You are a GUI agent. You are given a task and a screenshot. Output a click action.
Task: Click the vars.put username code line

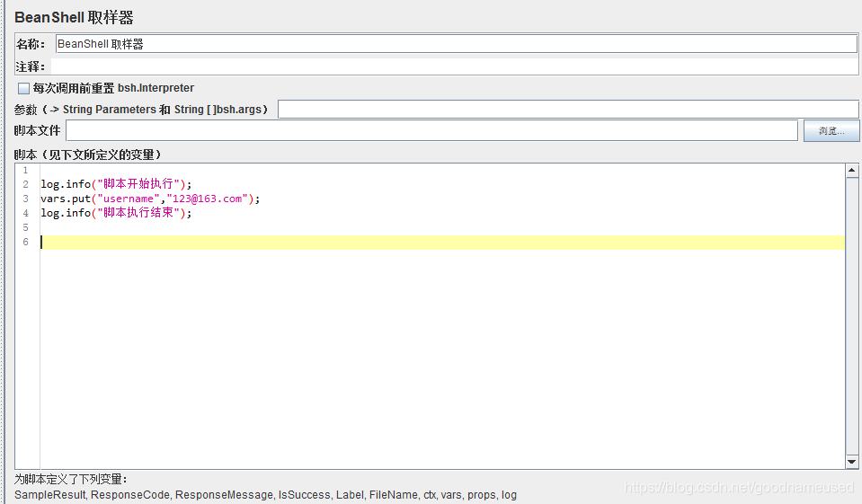[x=150, y=199]
